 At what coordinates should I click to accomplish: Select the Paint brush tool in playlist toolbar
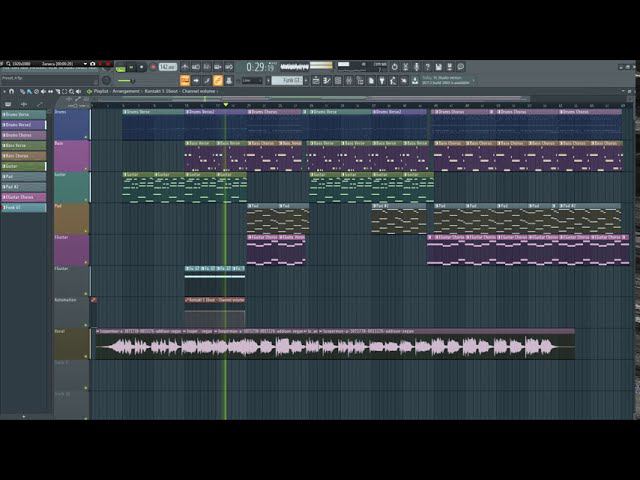click(29, 91)
